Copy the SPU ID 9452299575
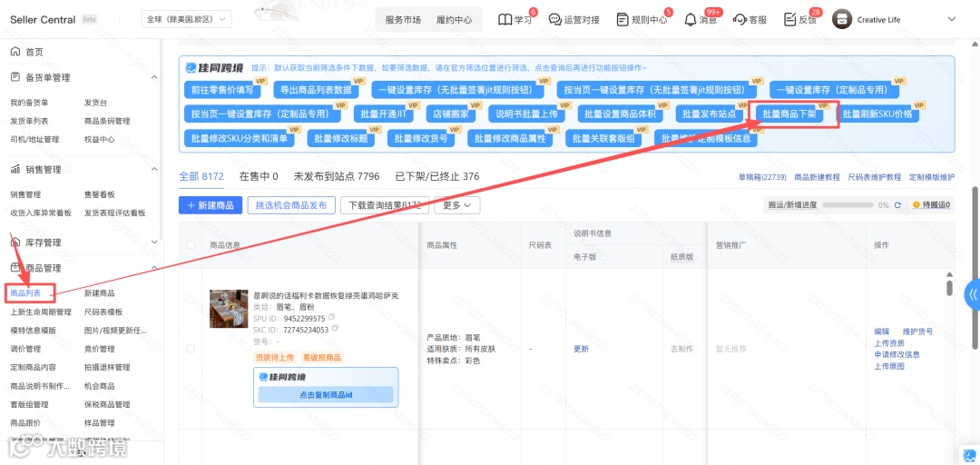980x465 pixels. click(x=331, y=317)
